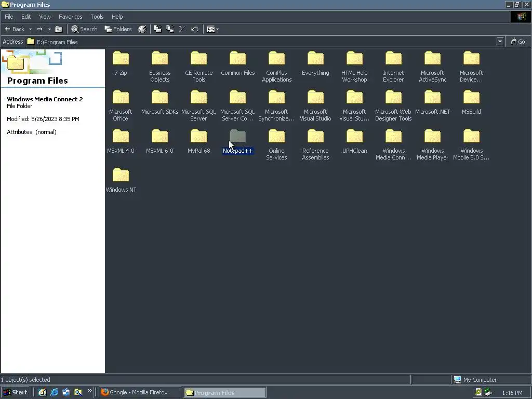Select the Everything folder
532x399 pixels.
tap(315, 64)
